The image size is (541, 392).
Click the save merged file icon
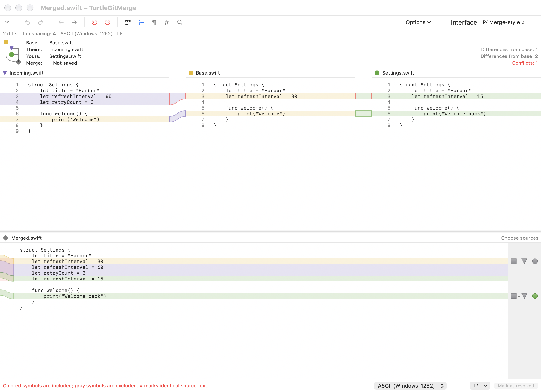tap(7, 22)
